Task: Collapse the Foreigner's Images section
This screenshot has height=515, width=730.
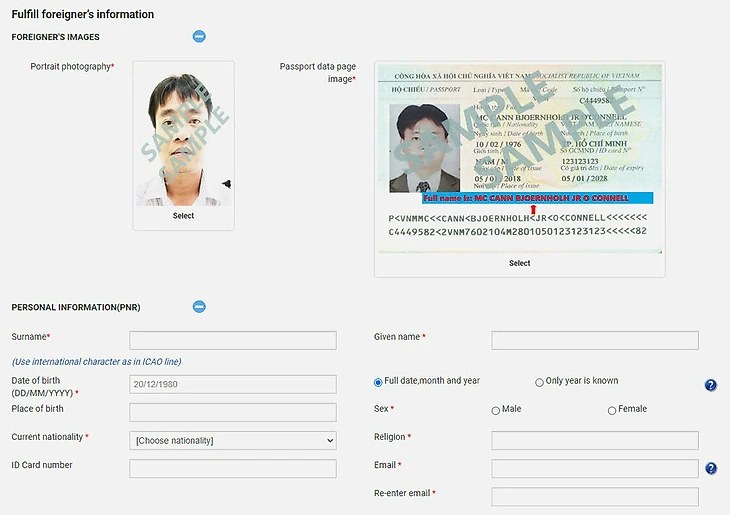Action: point(199,37)
